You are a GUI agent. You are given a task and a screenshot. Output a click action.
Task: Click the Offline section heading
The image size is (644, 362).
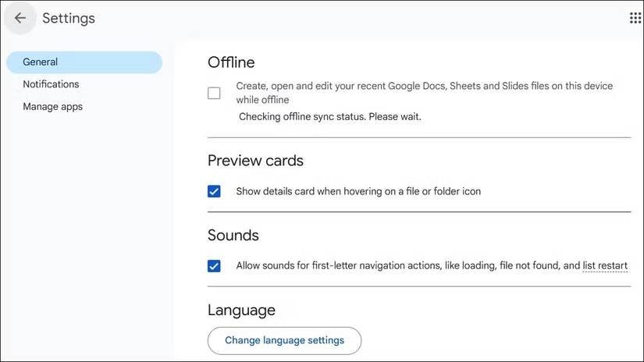tap(231, 62)
